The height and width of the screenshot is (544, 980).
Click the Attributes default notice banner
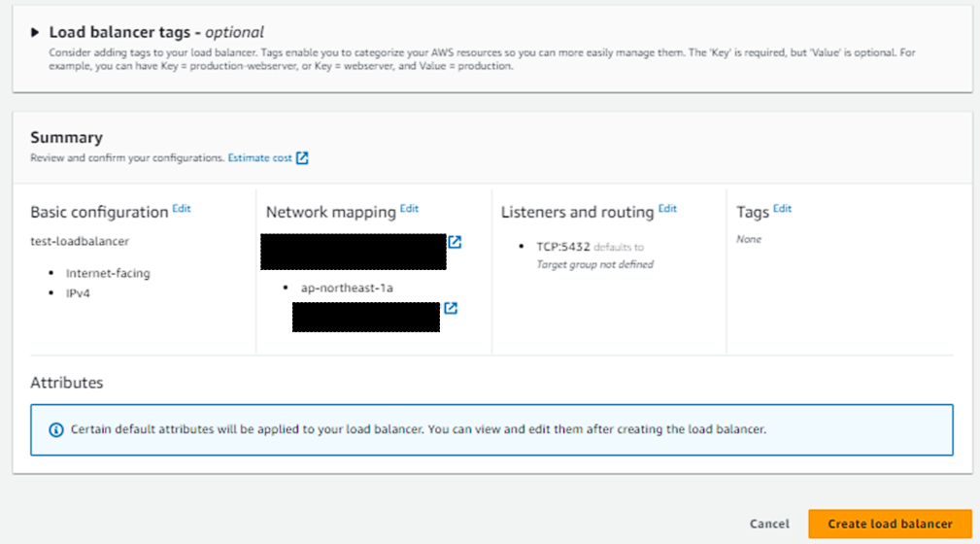[491, 429]
